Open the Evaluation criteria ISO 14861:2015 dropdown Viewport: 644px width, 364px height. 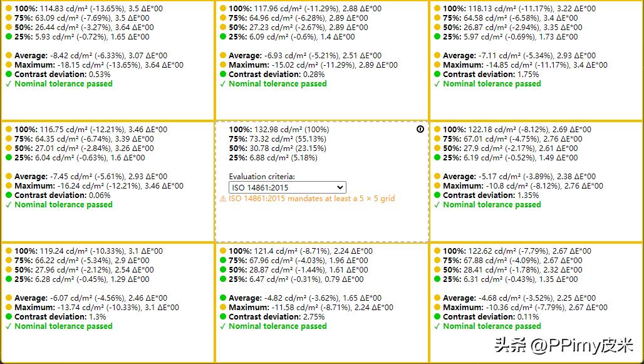point(287,187)
